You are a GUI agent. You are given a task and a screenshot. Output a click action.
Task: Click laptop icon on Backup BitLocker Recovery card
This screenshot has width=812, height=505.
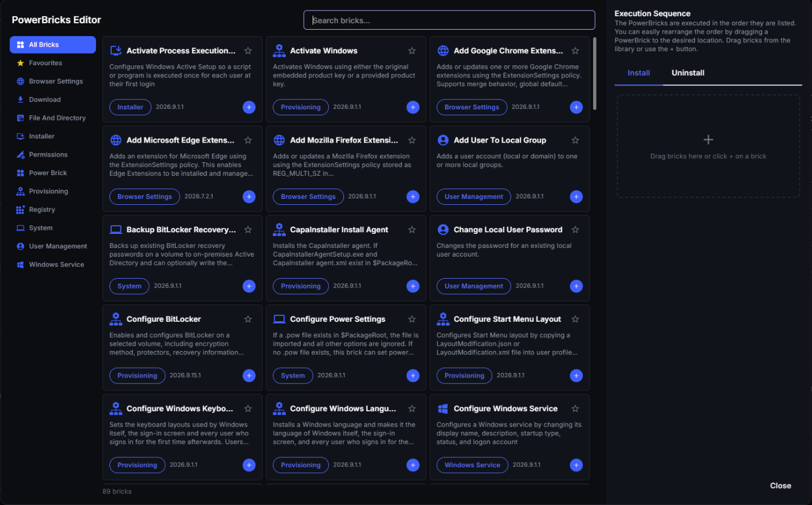pos(116,230)
